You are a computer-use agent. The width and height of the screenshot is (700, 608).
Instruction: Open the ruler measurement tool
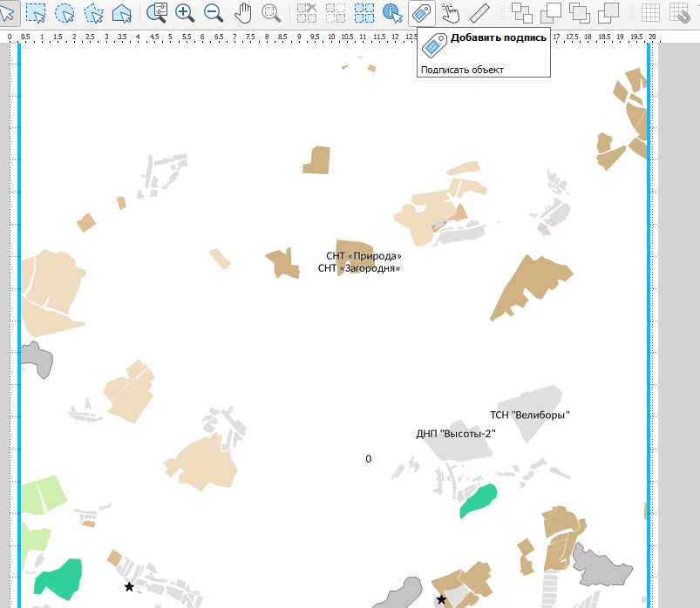click(x=479, y=12)
